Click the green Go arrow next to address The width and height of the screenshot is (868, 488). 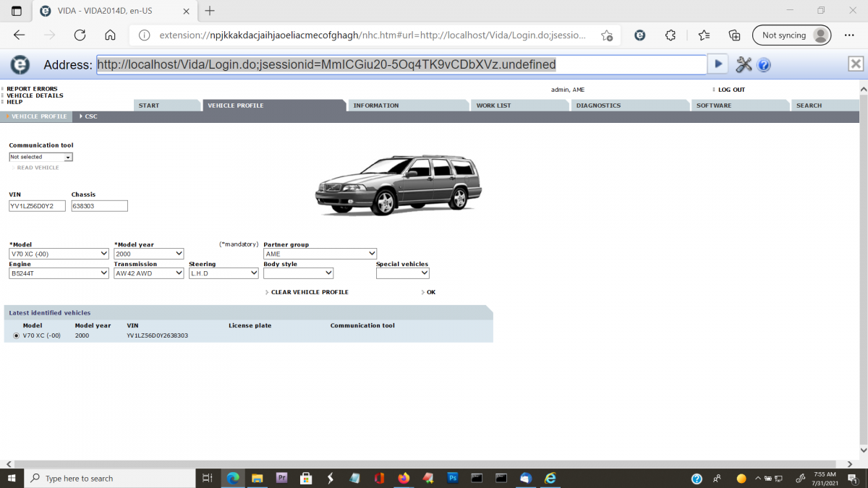coord(718,64)
